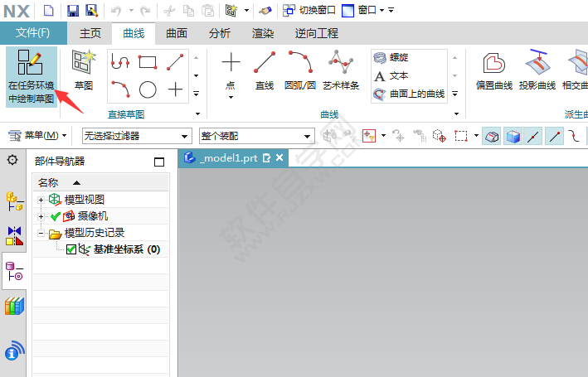
Task: Toggle the eraser-like highlight toolbar button
Action: (492, 136)
